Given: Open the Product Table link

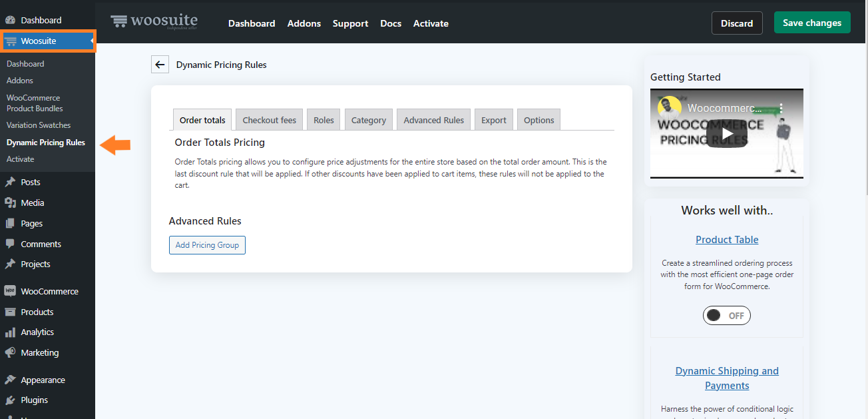Looking at the screenshot, I should click(727, 240).
